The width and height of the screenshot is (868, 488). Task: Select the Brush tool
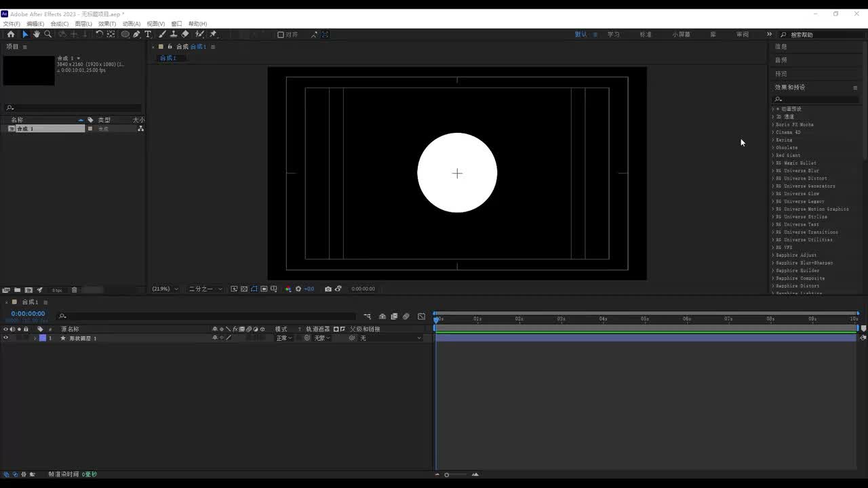pos(163,35)
